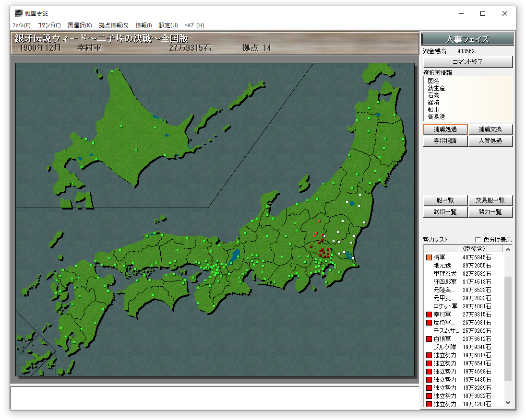Select the 客将招請 button

tap(445, 141)
